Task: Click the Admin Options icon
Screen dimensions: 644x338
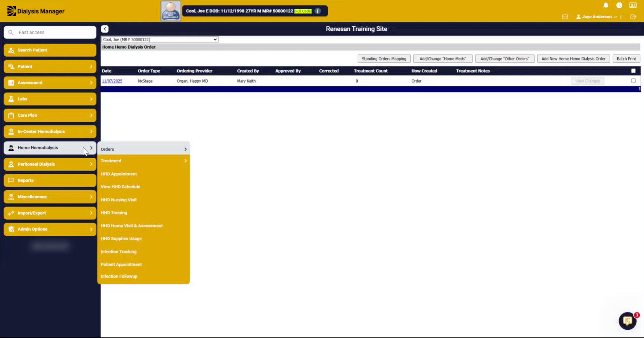Action: pyautogui.click(x=11, y=229)
